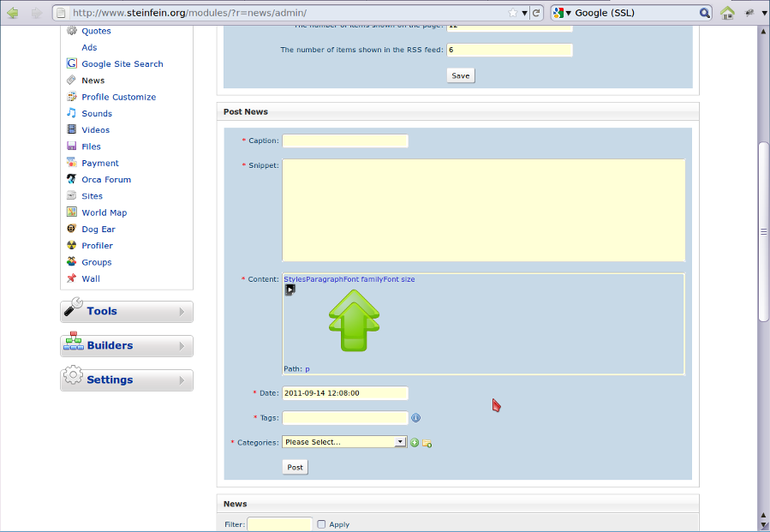
Task: Go back with the green arrow button
Action: pos(13,13)
